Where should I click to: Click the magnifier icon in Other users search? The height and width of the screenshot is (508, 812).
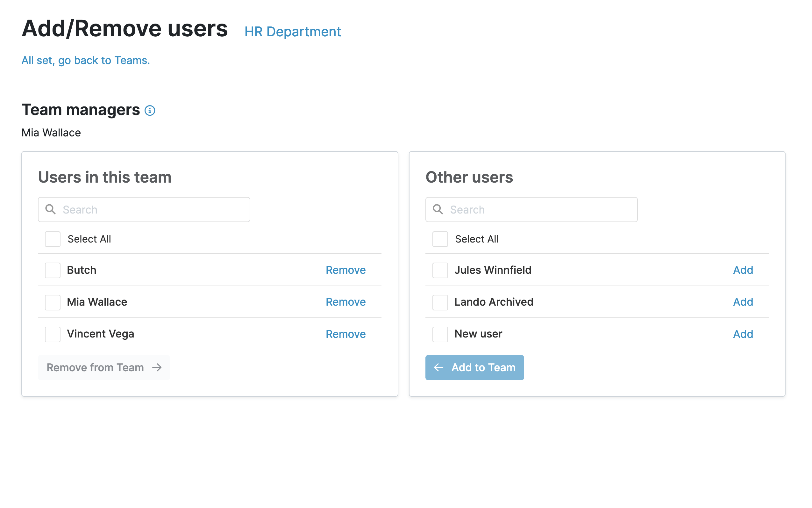pyautogui.click(x=438, y=209)
